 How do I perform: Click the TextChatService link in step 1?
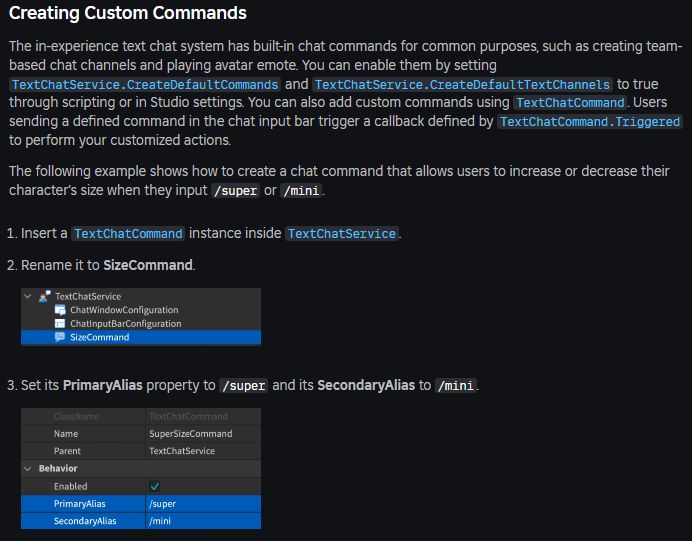click(x=341, y=233)
